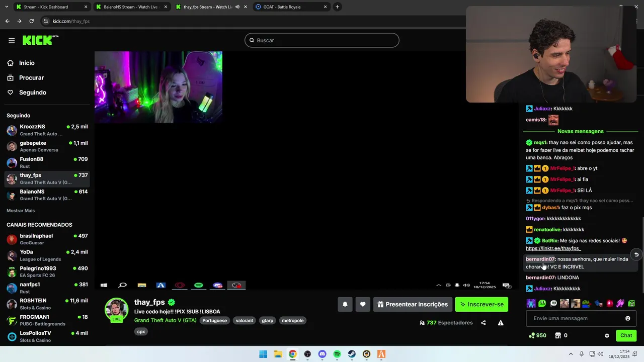Open Pelegrino1993 recommended channel

pyautogui.click(x=47, y=271)
